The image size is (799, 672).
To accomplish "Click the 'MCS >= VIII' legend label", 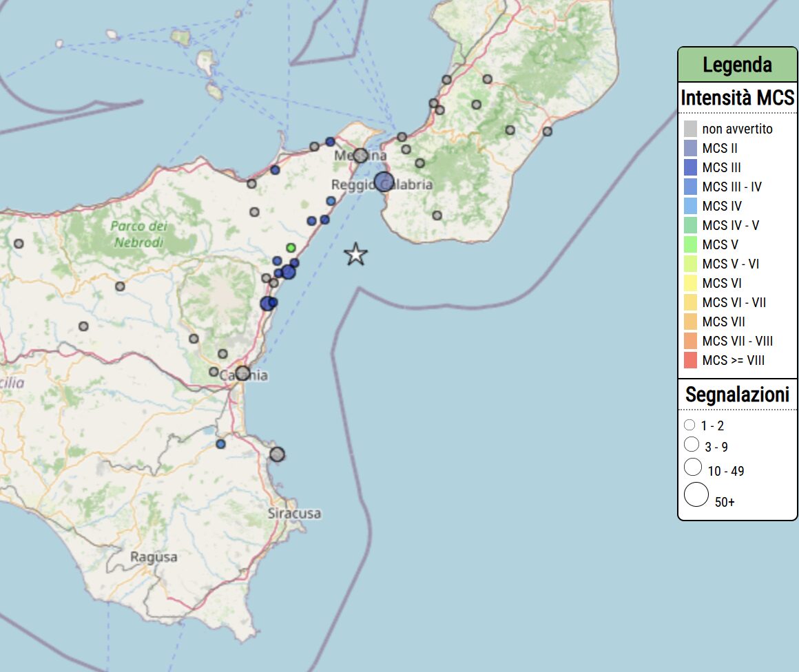I will click(734, 360).
